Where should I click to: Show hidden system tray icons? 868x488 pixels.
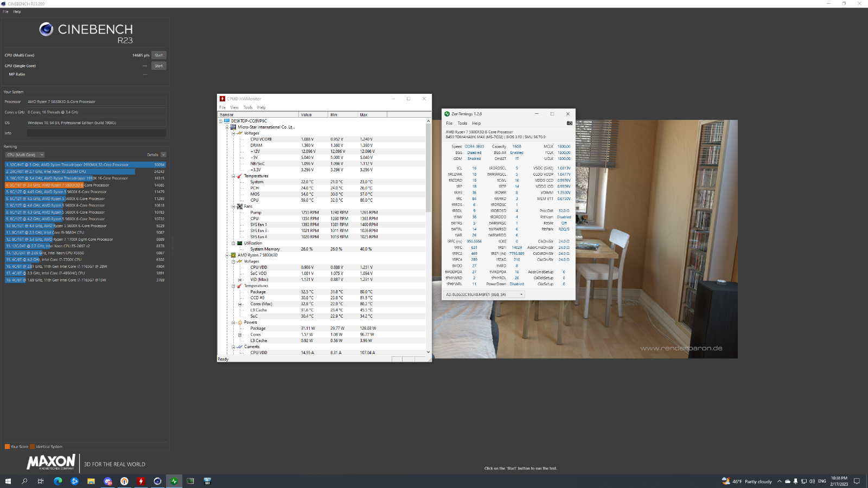(x=780, y=481)
